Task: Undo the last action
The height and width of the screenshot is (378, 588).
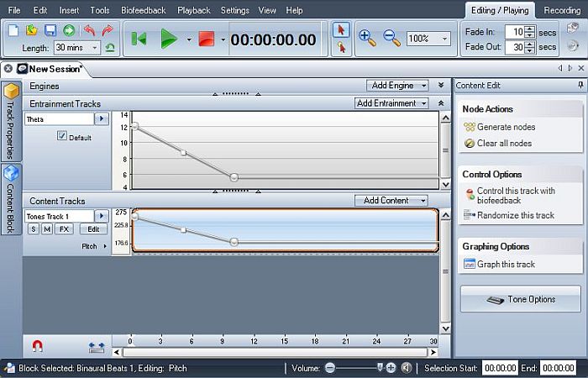Action: point(89,30)
